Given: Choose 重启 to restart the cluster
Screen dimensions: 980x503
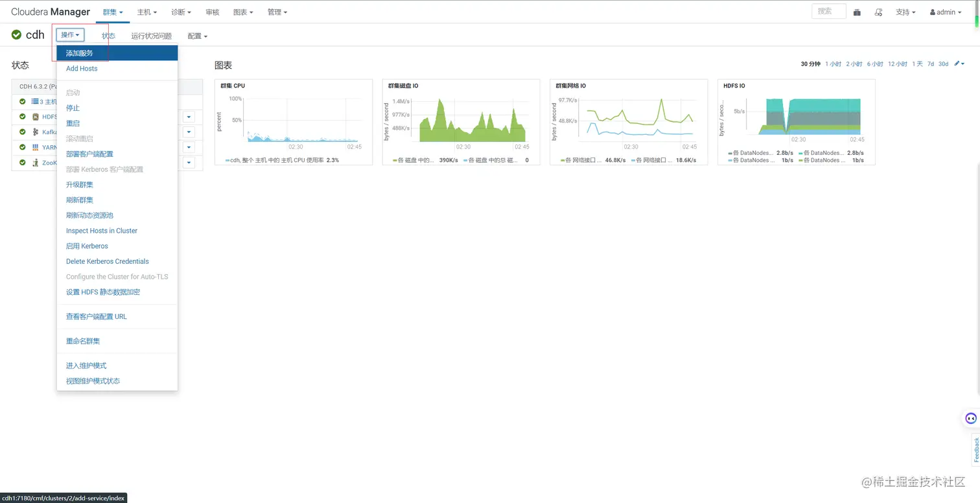Looking at the screenshot, I should pos(117,123).
